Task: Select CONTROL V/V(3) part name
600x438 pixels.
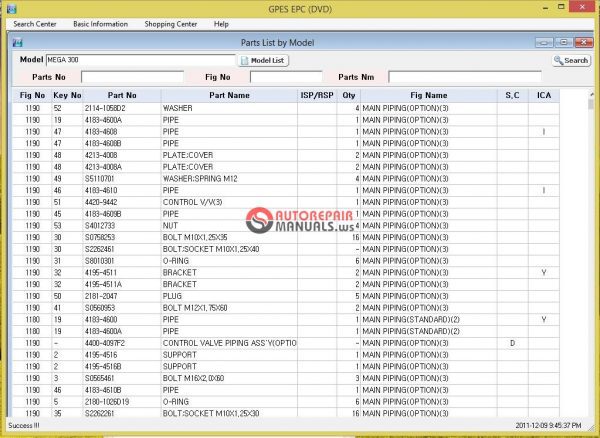Action: [x=229, y=202]
